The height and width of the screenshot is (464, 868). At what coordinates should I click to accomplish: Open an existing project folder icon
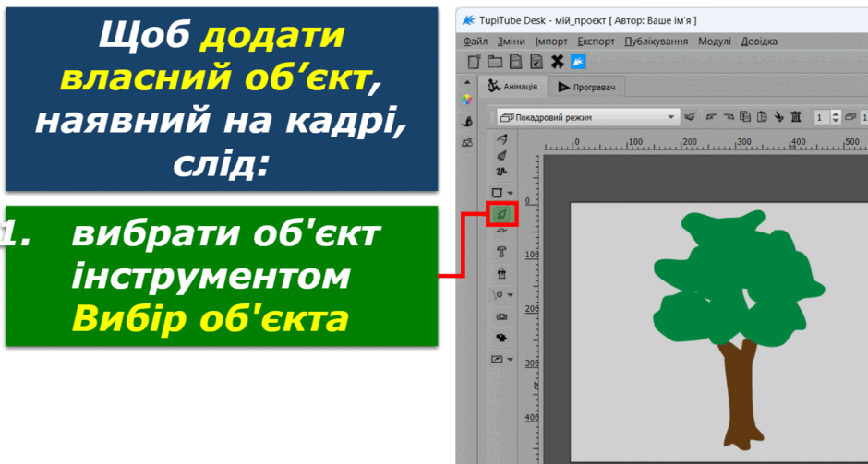pos(494,62)
